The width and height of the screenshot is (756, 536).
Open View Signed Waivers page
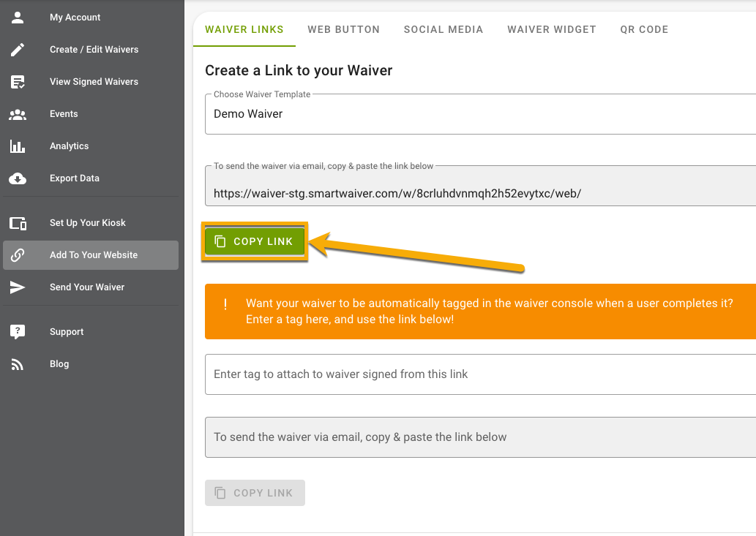click(91, 82)
